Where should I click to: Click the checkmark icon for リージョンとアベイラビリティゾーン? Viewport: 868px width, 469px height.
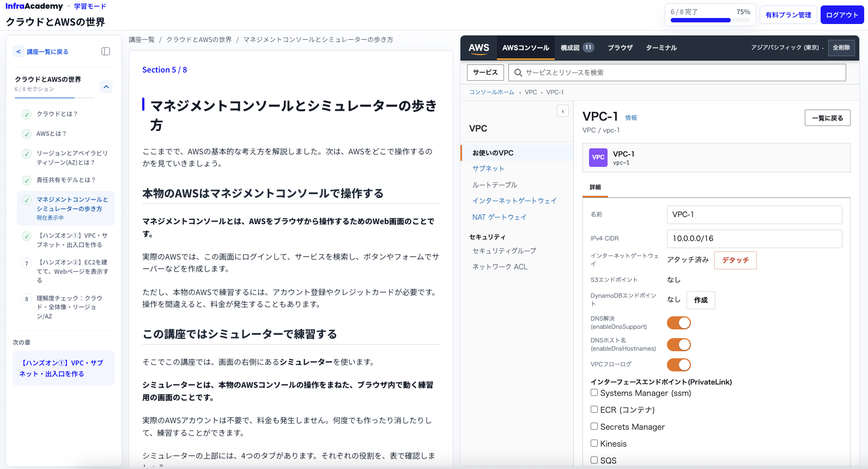pyautogui.click(x=26, y=154)
